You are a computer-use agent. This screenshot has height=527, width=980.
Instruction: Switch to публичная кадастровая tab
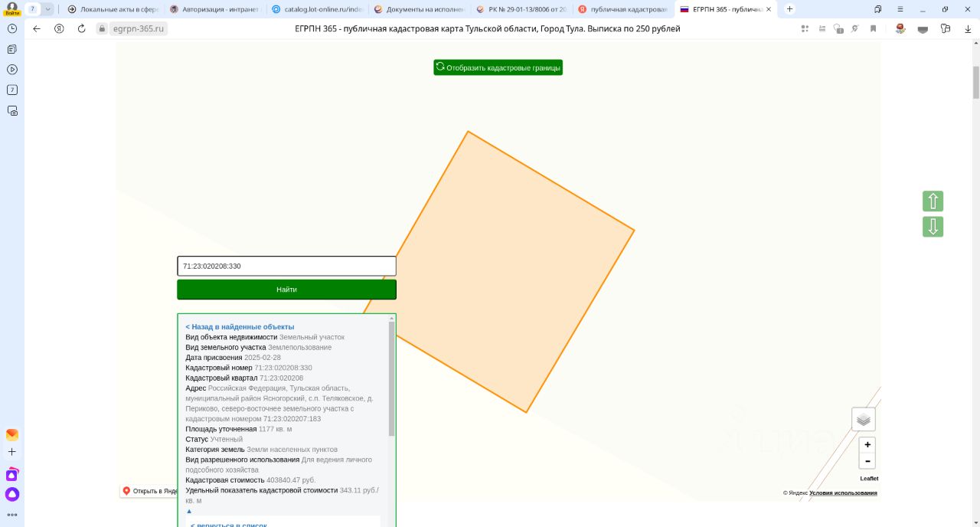[x=623, y=9]
